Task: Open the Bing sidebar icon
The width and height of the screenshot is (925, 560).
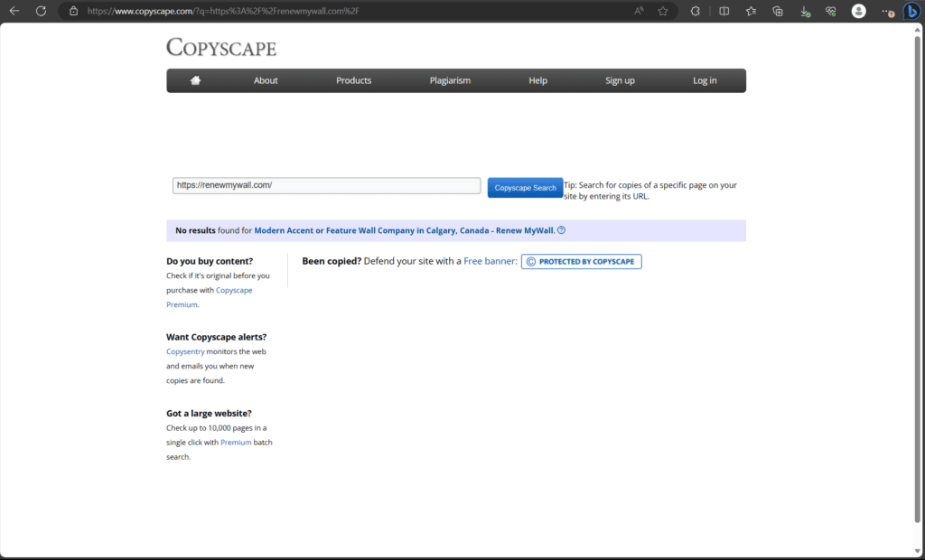Action: 911,11
